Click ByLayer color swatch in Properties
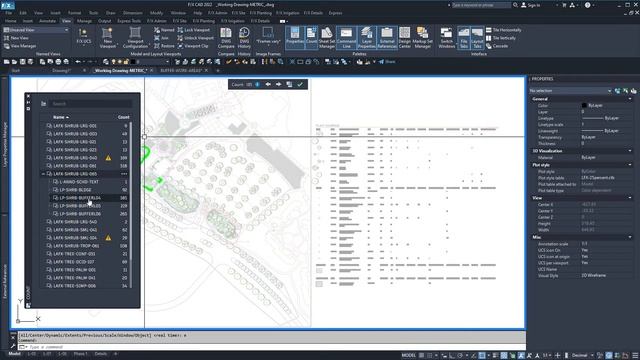640x360 pixels. (584, 105)
